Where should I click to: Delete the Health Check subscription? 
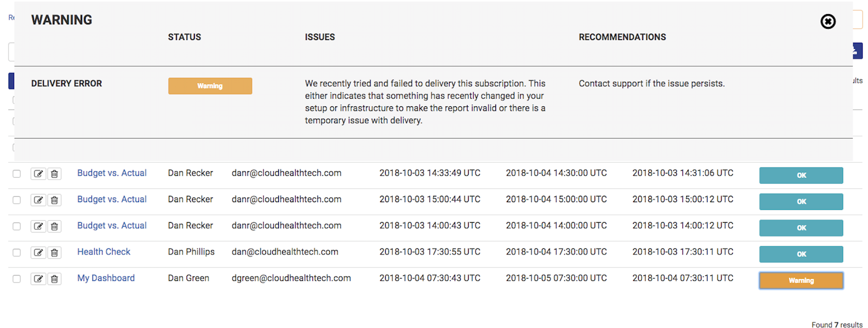(54, 252)
